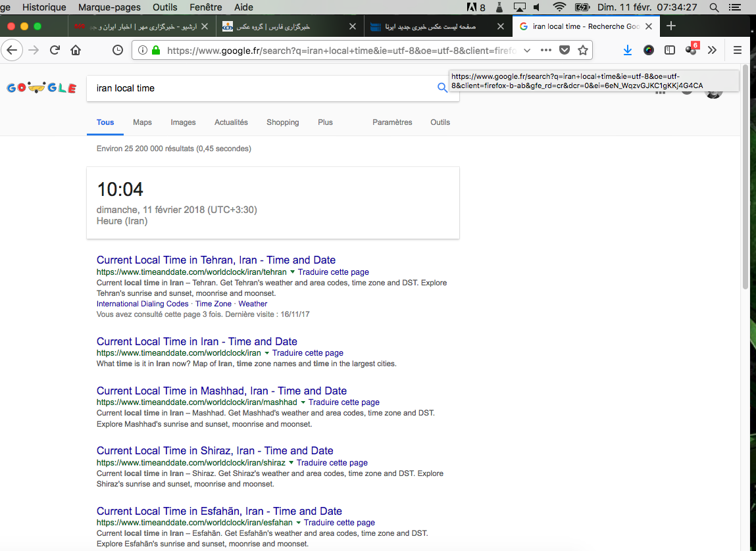
Task: Click the volume speaker icon
Action: 537,7
